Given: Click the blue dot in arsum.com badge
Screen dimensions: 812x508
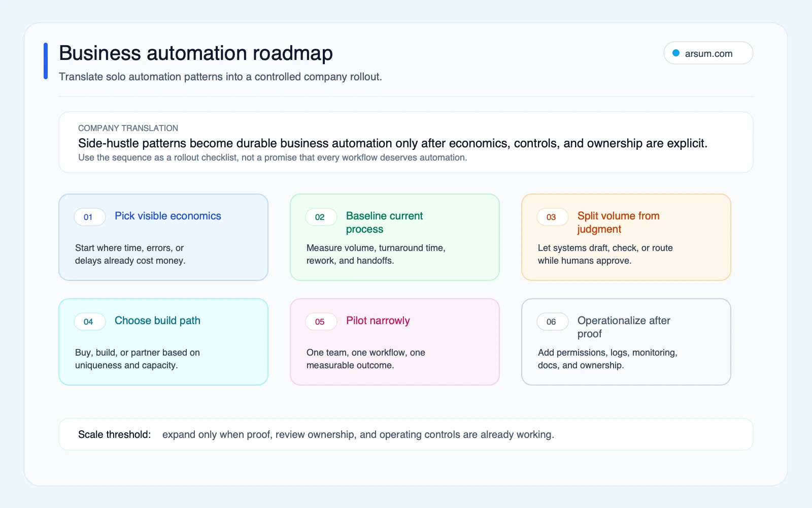Looking at the screenshot, I should [676, 53].
